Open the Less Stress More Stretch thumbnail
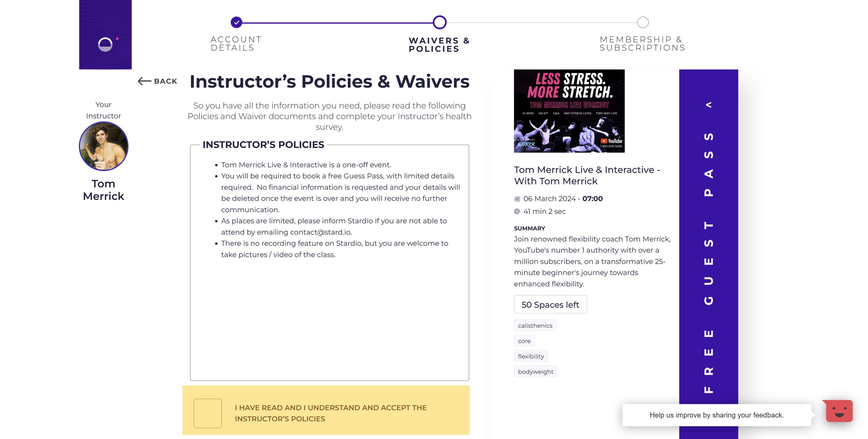This screenshot has width=868, height=439. 569,111
